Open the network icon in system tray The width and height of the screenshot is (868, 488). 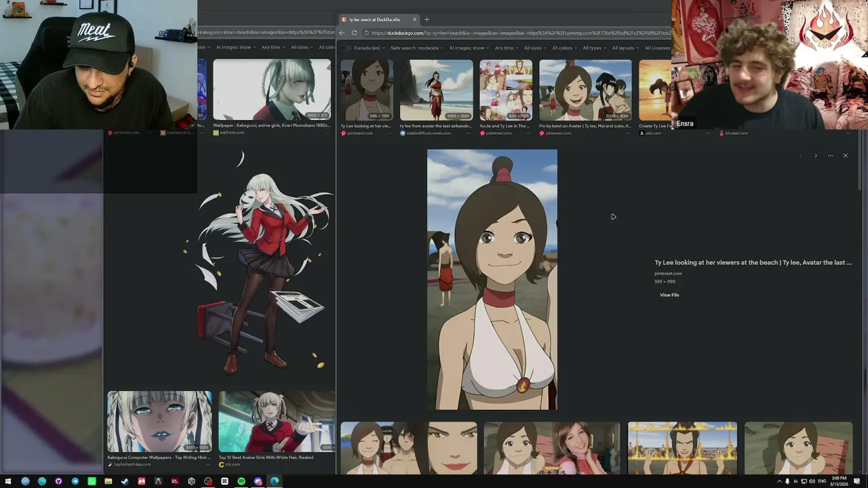point(804,481)
